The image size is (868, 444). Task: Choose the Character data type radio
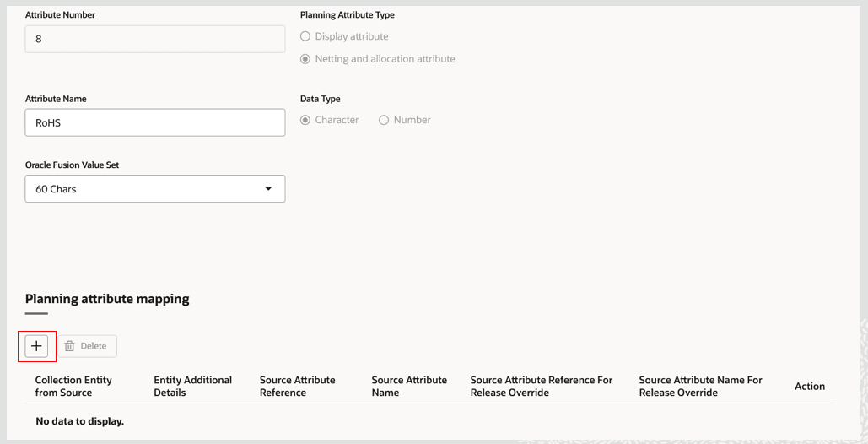pyautogui.click(x=305, y=120)
